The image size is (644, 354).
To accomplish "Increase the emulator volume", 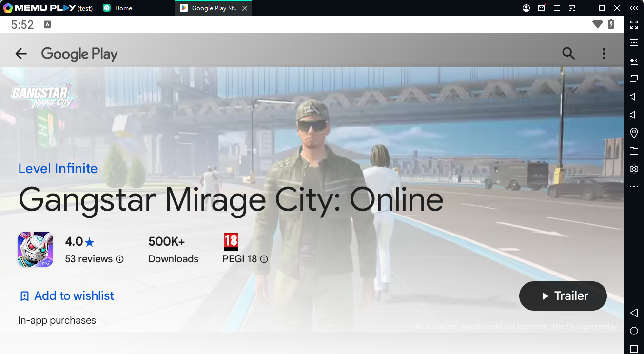I will point(634,97).
